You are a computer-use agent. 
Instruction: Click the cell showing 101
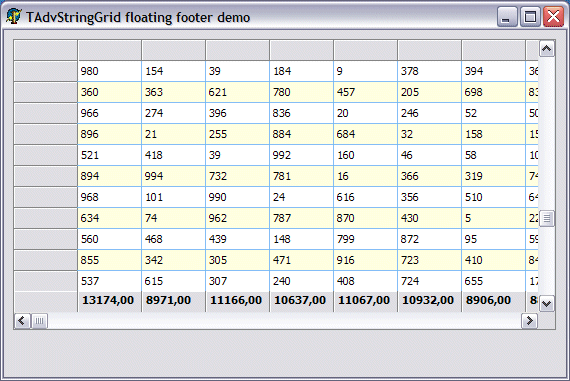tap(173, 198)
